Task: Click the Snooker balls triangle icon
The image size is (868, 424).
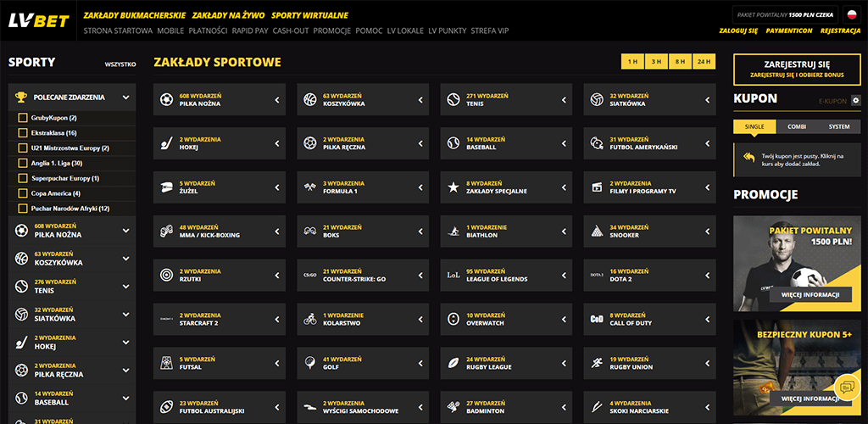Action: [x=597, y=231]
